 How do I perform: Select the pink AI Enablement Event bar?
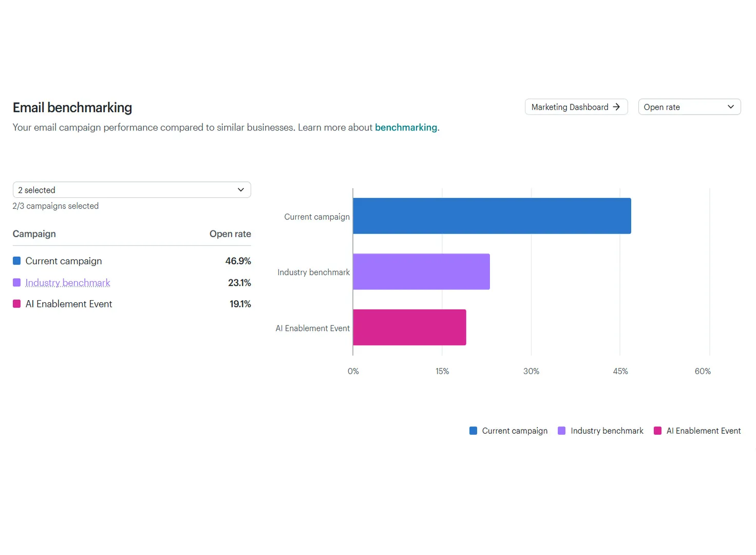410,327
